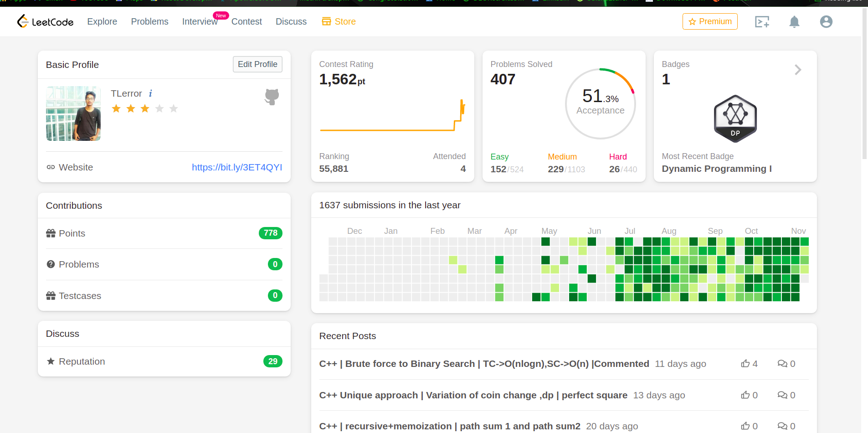This screenshot has width=868, height=433.
Task: Click the Points 778 badge
Action: click(x=271, y=233)
